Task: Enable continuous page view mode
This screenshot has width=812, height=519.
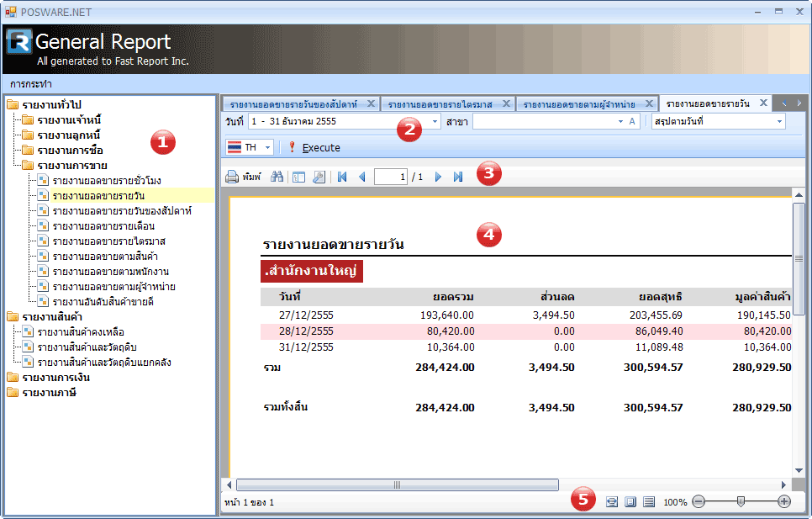Action: [x=649, y=501]
